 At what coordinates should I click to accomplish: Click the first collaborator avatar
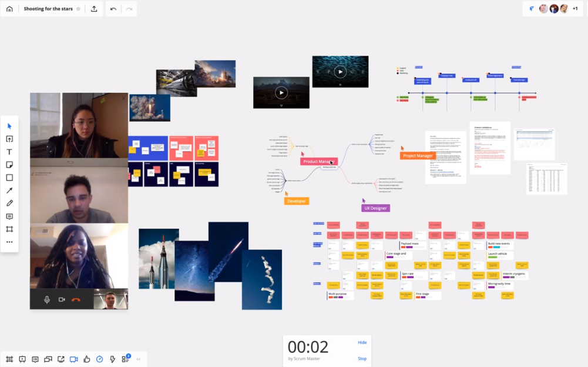543,9
